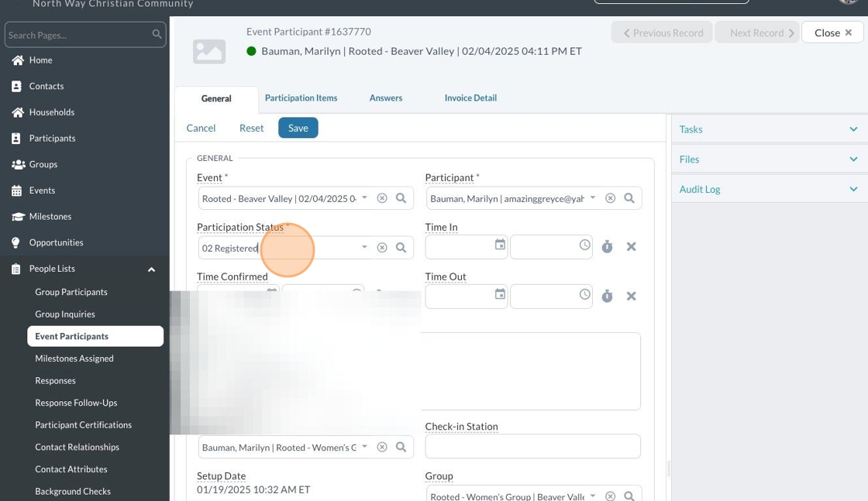This screenshot has width=868, height=501.
Task: Click the large notes text area
Action: [x=531, y=371]
